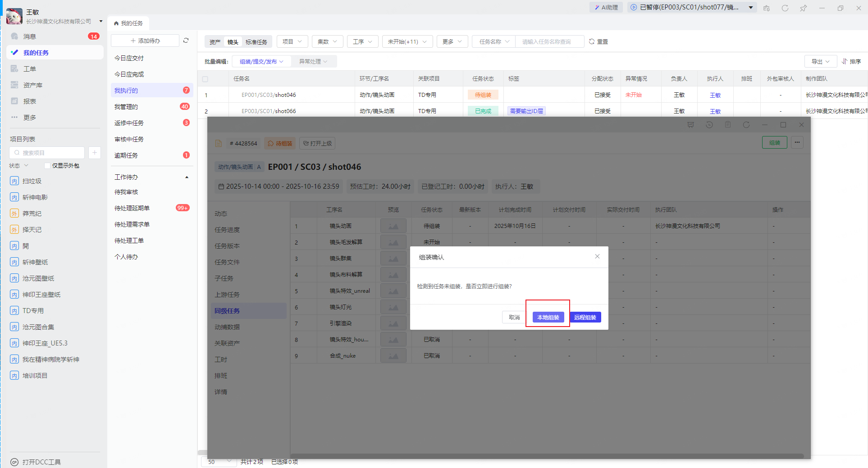868x468 pixels.
Task: Open the 项目 filter dropdown
Action: click(292, 42)
